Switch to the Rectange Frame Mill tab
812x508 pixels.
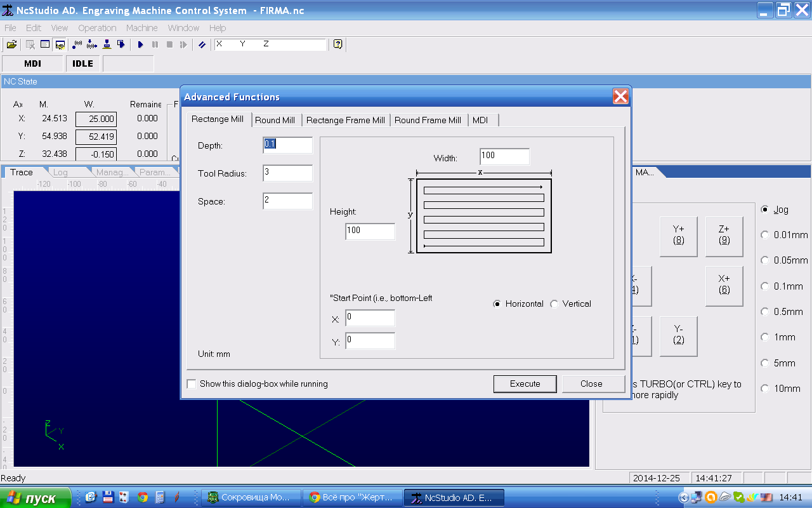[346, 120]
